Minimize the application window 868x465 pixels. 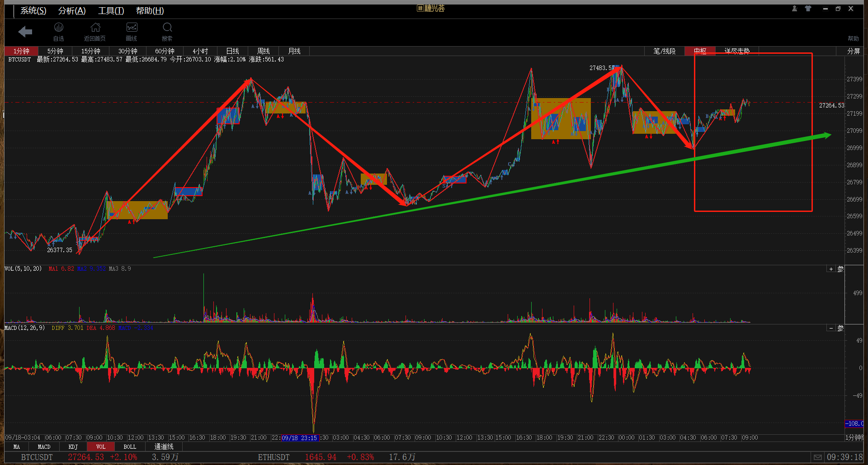(x=826, y=9)
